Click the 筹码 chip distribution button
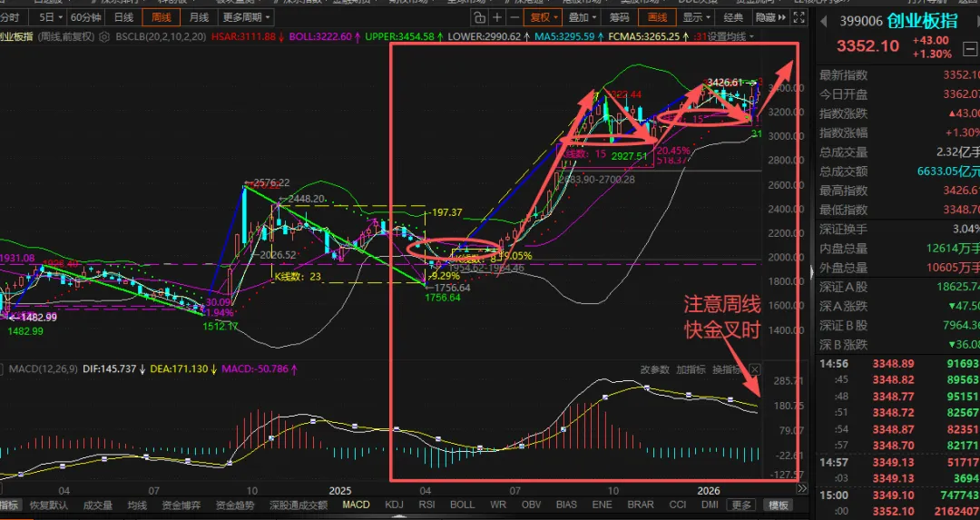Image resolution: width=980 pixels, height=520 pixels. [619, 17]
